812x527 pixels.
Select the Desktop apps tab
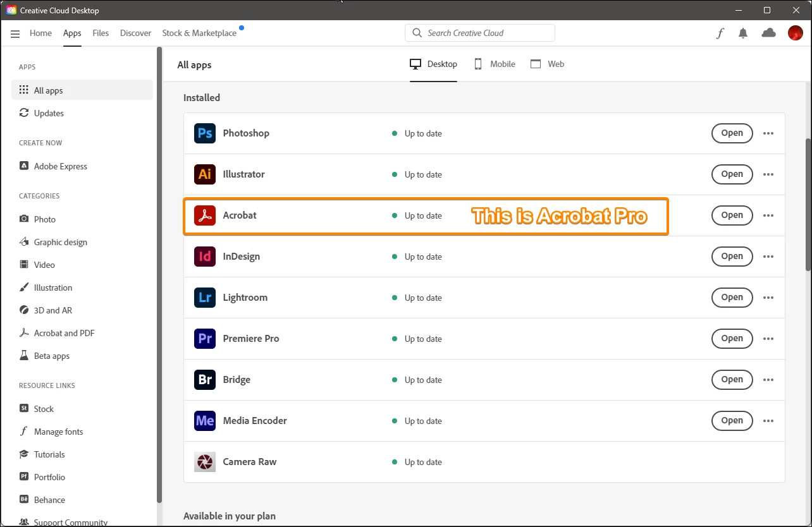coord(433,64)
